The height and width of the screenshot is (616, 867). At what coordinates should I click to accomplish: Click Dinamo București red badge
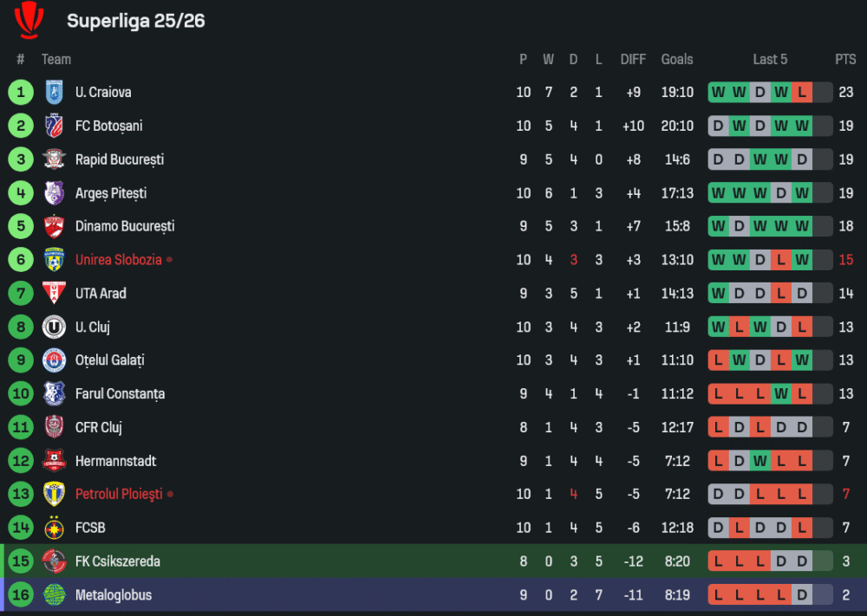coord(54,226)
